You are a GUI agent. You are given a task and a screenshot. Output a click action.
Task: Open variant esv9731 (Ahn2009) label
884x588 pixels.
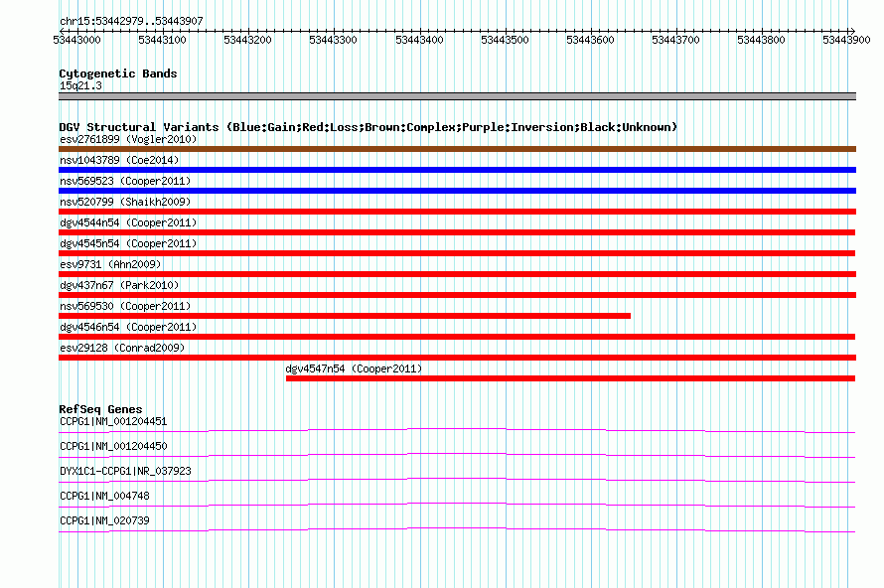[x=110, y=264]
